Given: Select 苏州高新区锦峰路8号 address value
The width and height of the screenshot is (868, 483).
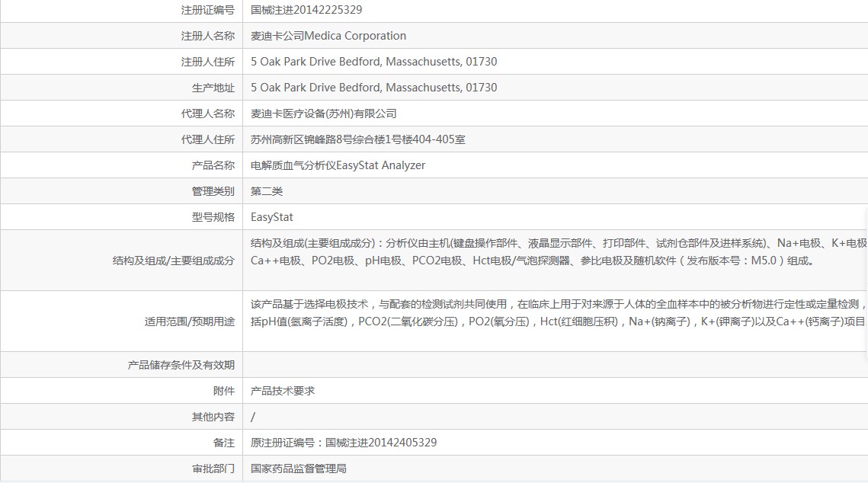Looking at the screenshot, I should point(357,140).
